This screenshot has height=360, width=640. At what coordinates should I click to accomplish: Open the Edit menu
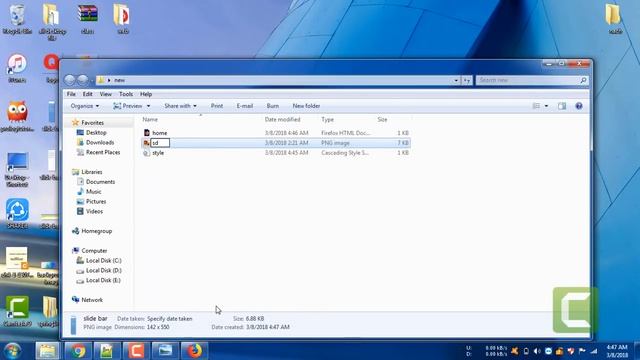coord(87,94)
